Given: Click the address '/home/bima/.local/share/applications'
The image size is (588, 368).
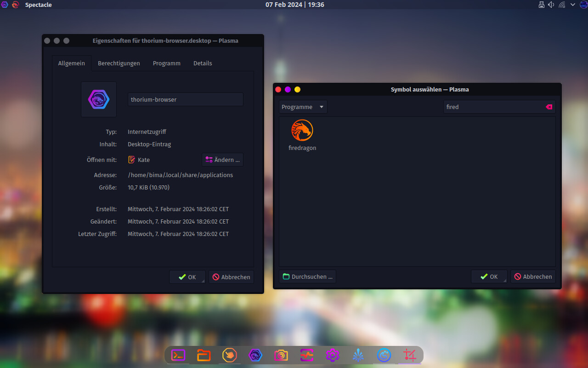Looking at the screenshot, I should (181, 175).
